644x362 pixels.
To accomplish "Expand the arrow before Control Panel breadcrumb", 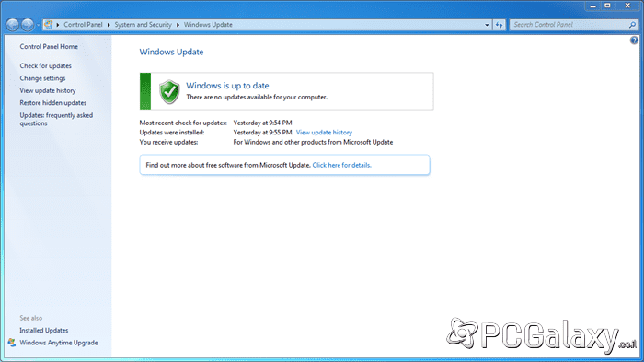I will click(x=58, y=25).
